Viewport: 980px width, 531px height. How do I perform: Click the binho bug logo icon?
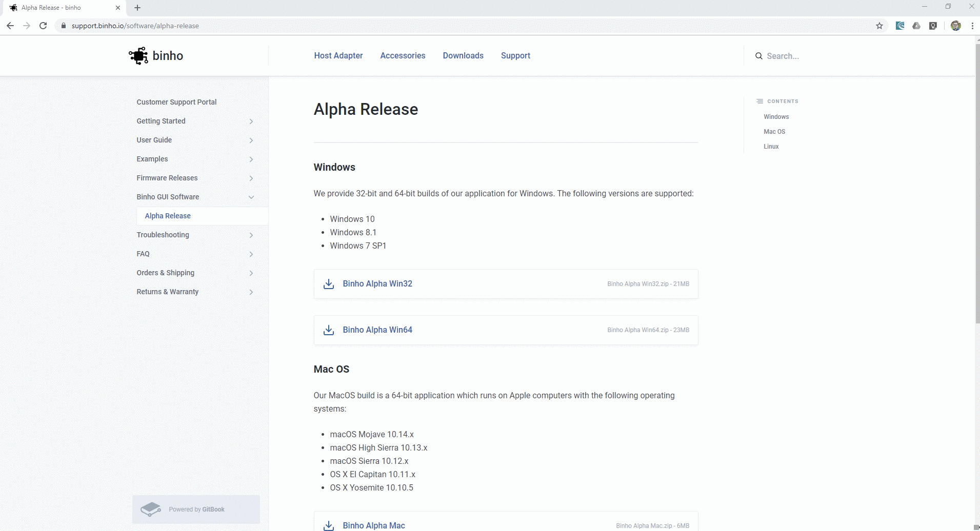click(138, 56)
